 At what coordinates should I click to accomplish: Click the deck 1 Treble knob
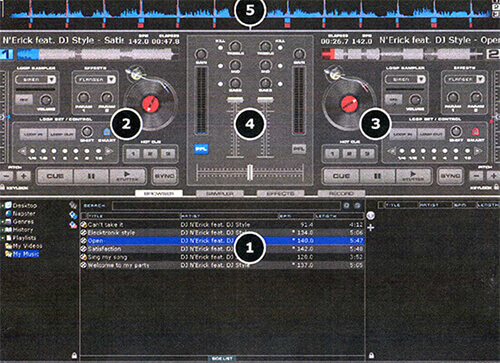(235, 46)
